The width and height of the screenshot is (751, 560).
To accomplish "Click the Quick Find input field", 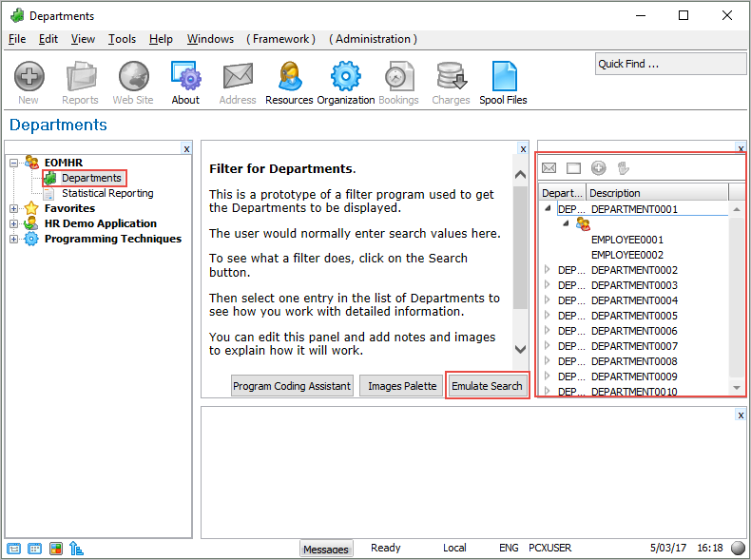I will [x=670, y=64].
